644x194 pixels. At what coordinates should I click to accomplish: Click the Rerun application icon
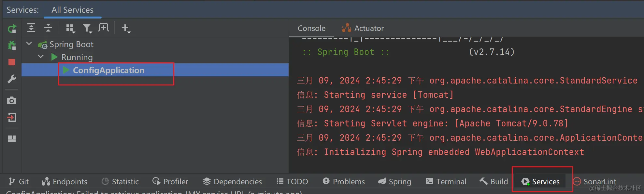click(x=12, y=29)
